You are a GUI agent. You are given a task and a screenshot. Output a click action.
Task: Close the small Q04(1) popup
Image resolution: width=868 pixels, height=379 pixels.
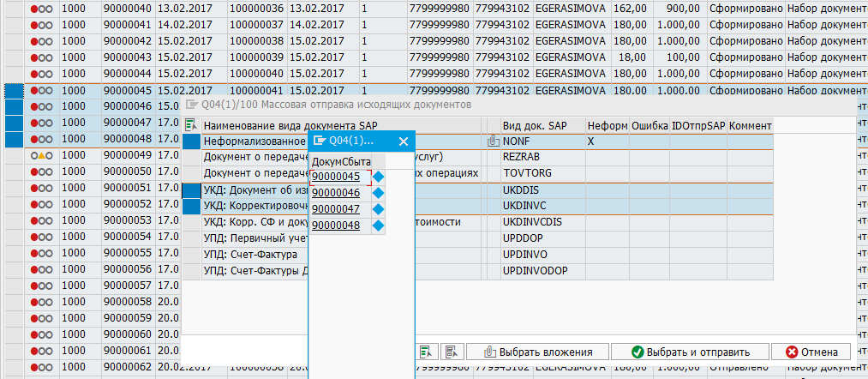point(404,141)
